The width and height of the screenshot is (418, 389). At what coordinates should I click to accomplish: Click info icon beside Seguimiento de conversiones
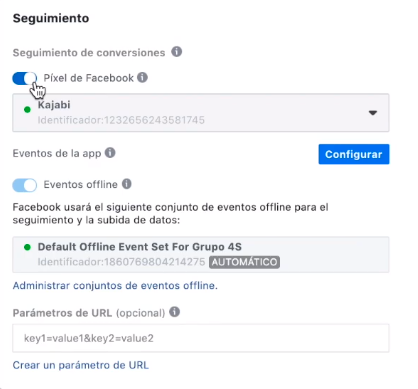pos(177,52)
